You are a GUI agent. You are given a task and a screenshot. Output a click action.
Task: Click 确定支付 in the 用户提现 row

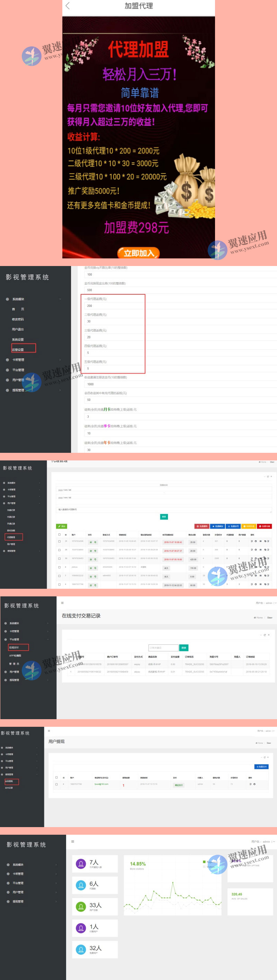click(179, 785)
